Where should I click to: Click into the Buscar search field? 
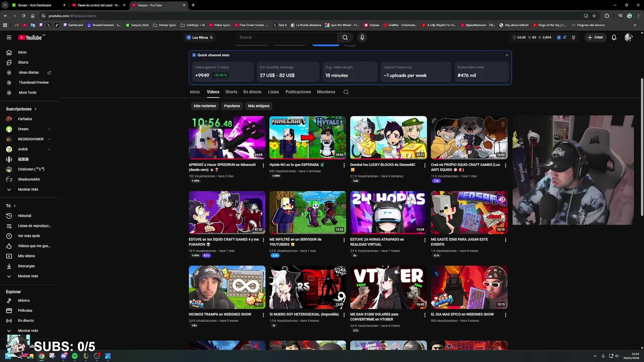click(286, 37)
